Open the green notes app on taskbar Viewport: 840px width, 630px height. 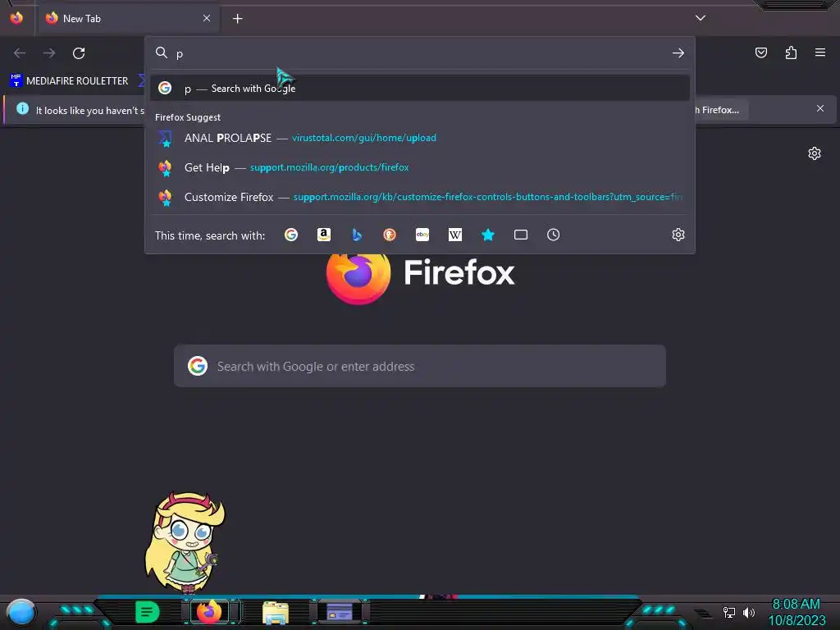click(148, 612)
